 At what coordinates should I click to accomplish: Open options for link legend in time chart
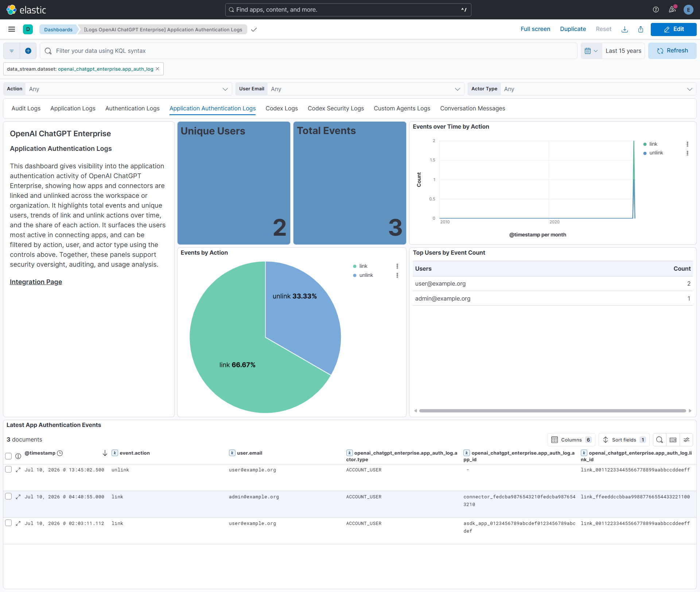pos(688,144)
